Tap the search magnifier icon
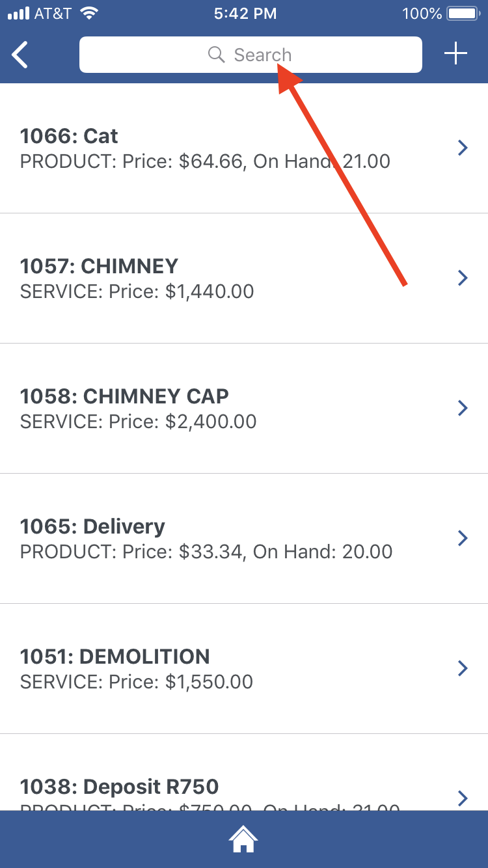Image resolution: width=488 pixels, height=868 pixels. tap(216, 55)
